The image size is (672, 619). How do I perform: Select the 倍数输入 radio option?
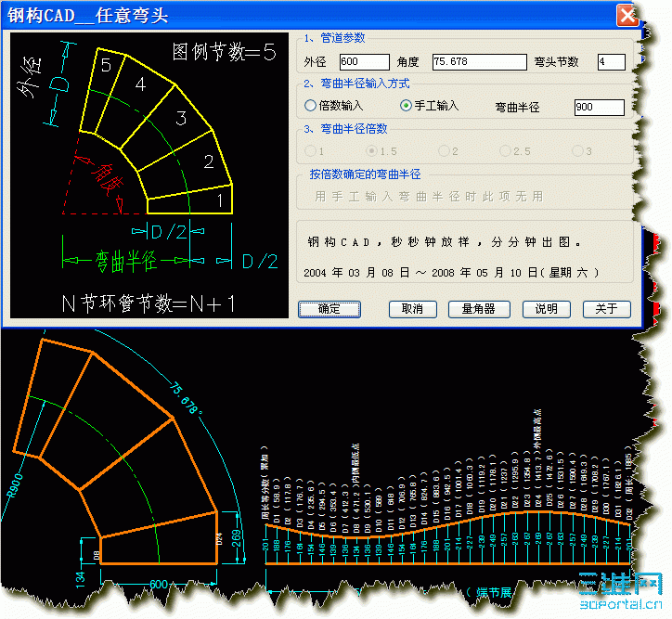[334, 106]
